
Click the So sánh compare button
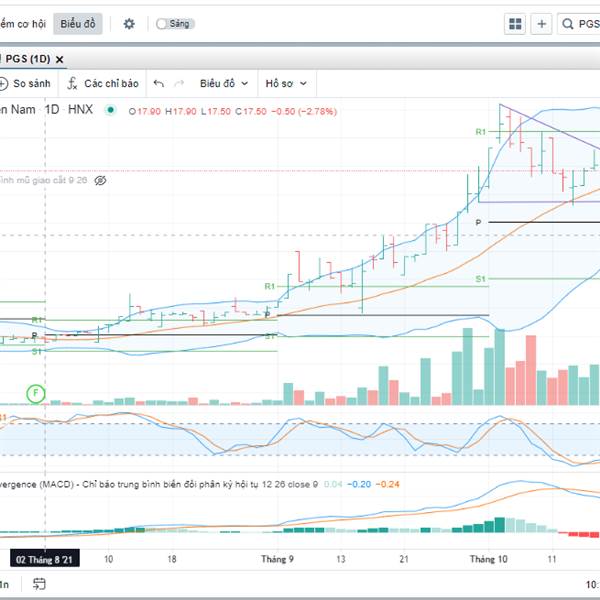click(x=25, y=83)
